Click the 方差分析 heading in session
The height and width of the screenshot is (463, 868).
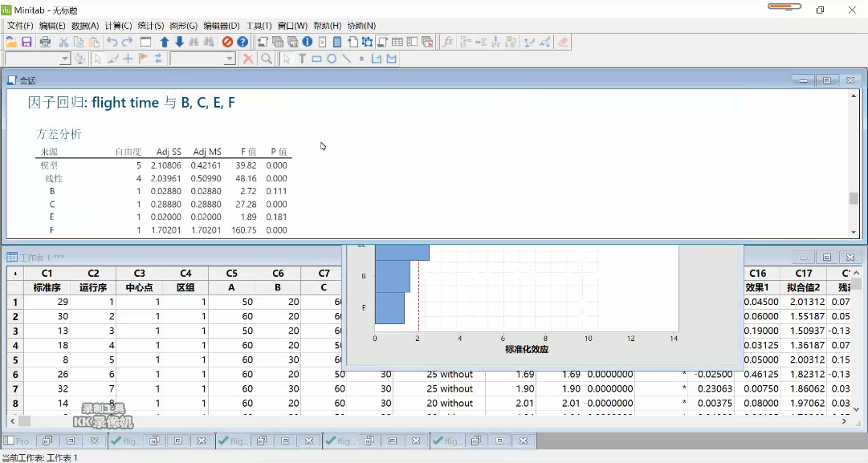pyautogui.click(x=59, y=134)
